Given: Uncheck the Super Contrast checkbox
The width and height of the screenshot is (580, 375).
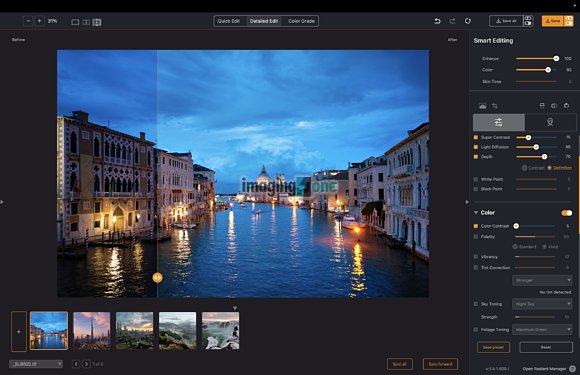Looking at the screenshot, I should [x=476, y=137].
